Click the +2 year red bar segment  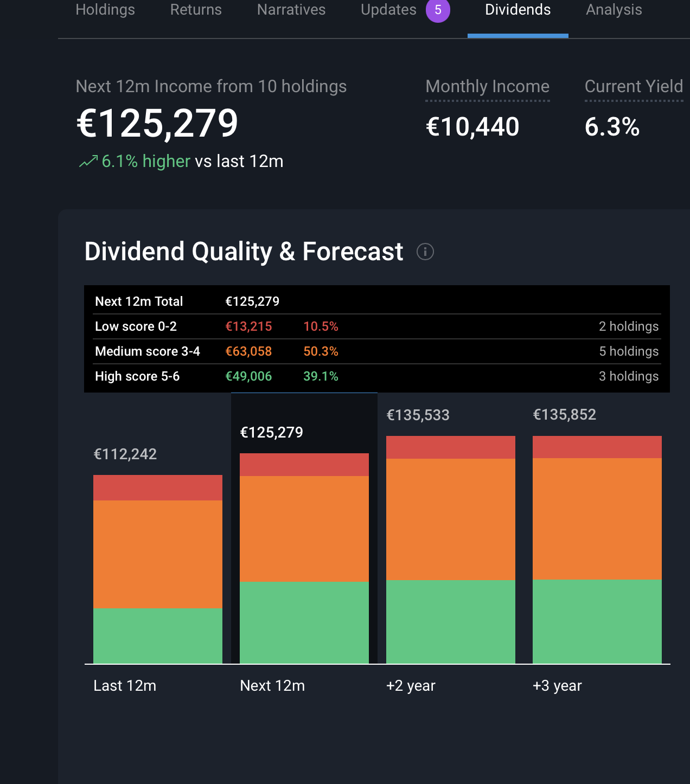(451, 447)
